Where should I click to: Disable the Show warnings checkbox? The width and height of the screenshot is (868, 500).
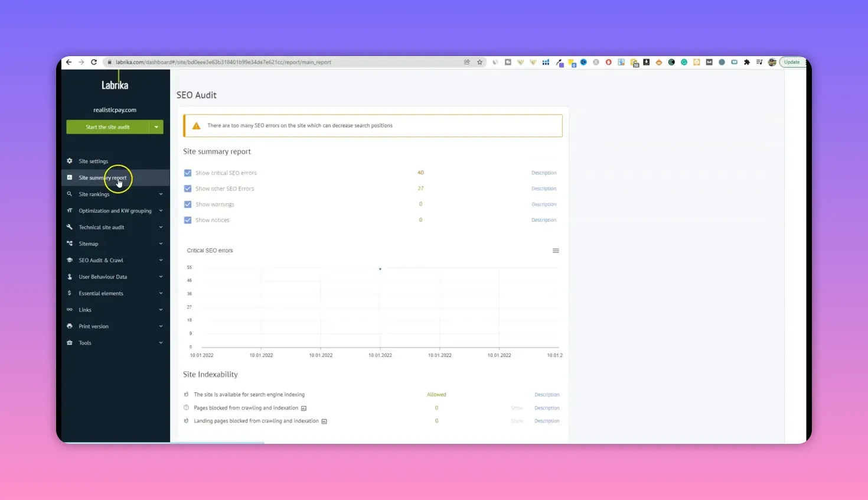coord(188,204)
